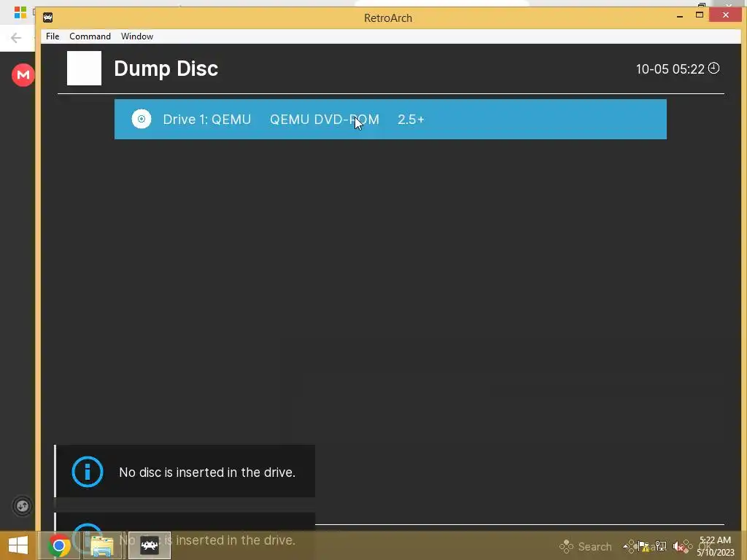747x560 pixels.
Task: Open the File menu
Action: (53, 36)
